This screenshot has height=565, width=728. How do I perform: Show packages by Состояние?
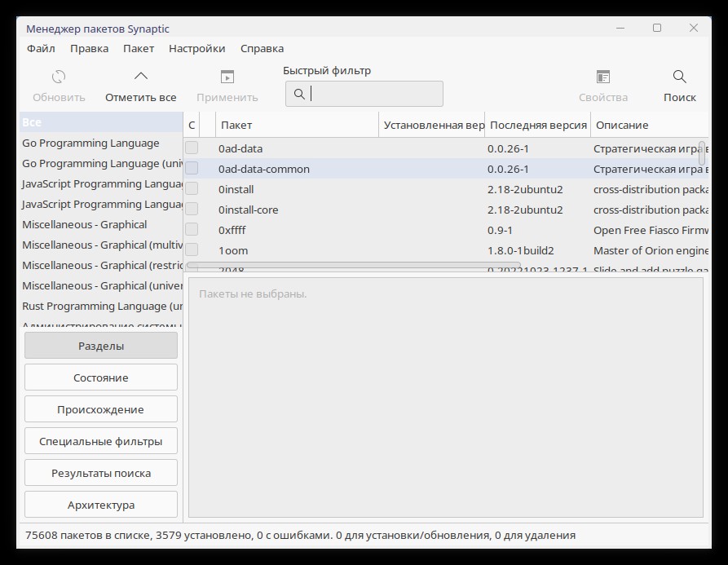pos(101,377)
